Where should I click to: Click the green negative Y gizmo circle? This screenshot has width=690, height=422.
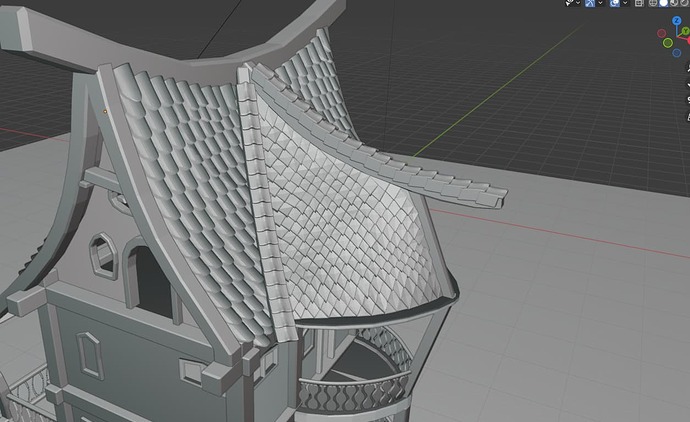point(668,43)
